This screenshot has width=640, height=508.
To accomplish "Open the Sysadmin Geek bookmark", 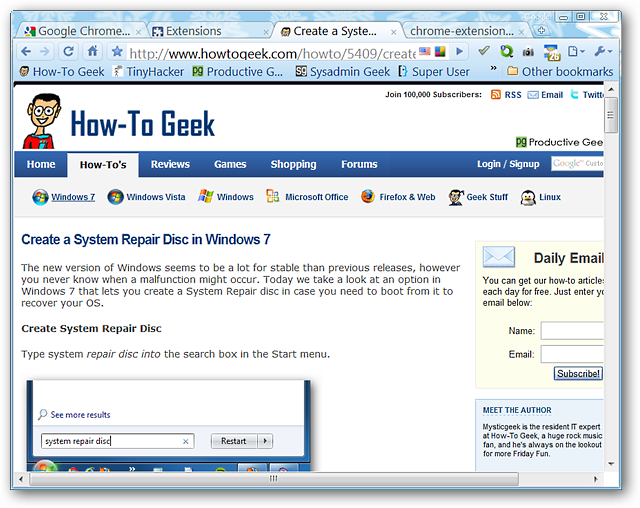I will click(343, 72).
